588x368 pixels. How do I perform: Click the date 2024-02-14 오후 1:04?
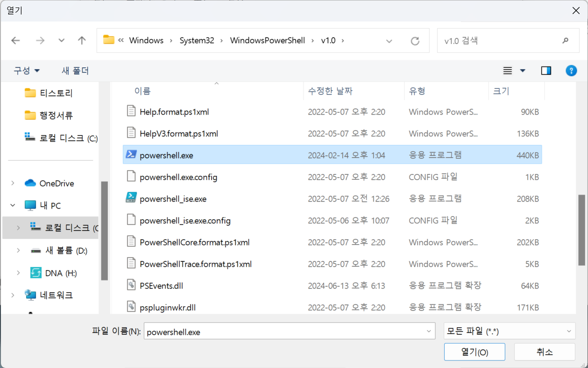(347, 155)
